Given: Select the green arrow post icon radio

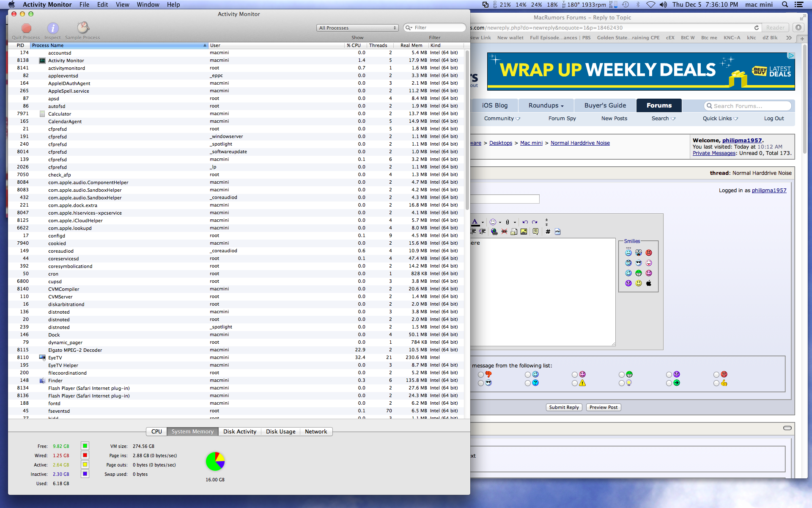Looking at the screenshot, I should 669,383.
